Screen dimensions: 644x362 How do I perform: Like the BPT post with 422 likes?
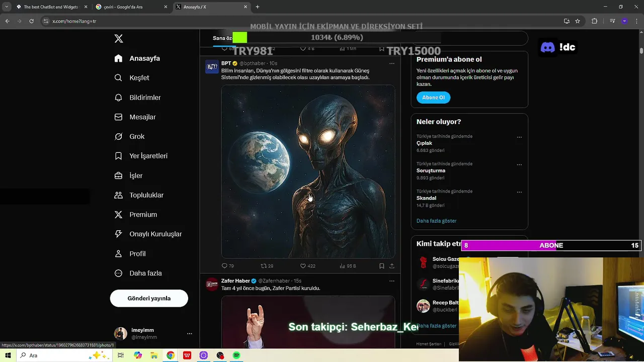[303, 266]
